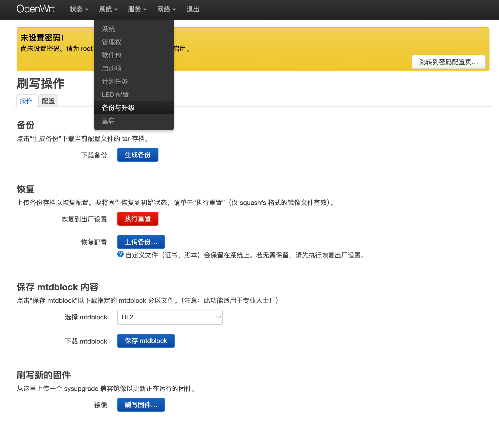Image resolution: width=499 pixels, height=448 pixels.
Task: Select LED 配置 menu entry
Action: [115, 95]
